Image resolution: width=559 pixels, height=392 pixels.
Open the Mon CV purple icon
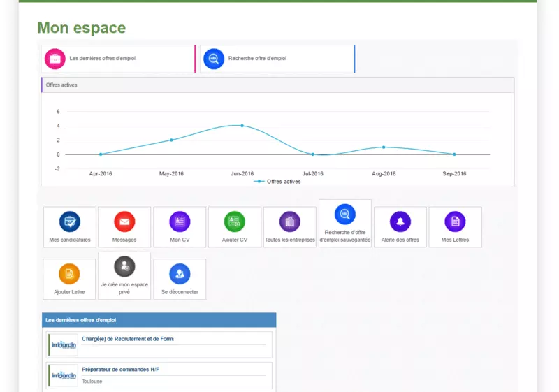[180, 222]
